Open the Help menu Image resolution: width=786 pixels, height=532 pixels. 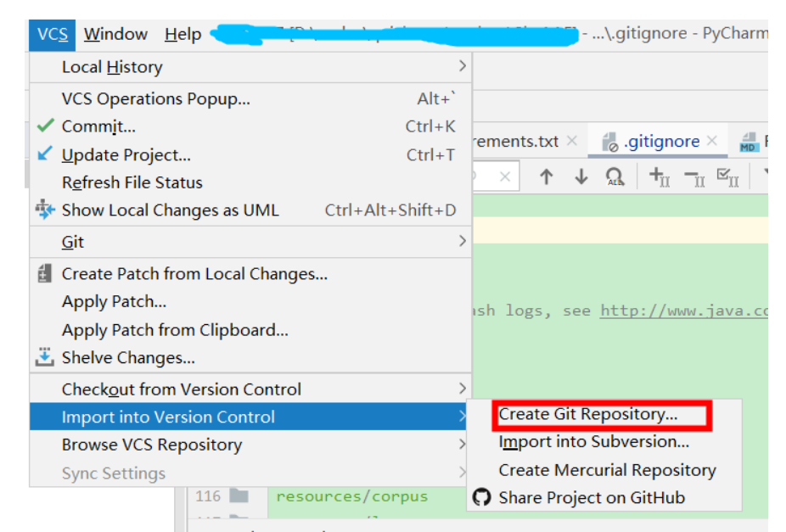(x=183, y=35)
